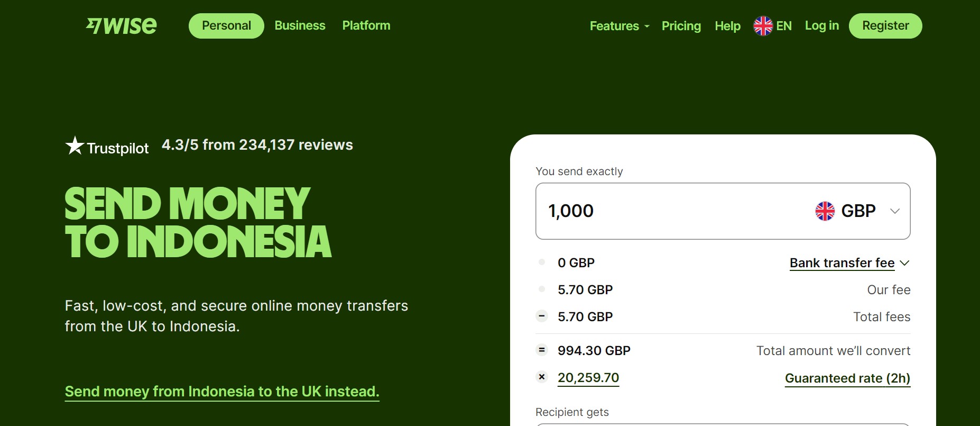Image resolution: width=980 pixels, height=426 pixels.
Task: Open Send money from Indonesia to UK link
Action: click(222, 392)
